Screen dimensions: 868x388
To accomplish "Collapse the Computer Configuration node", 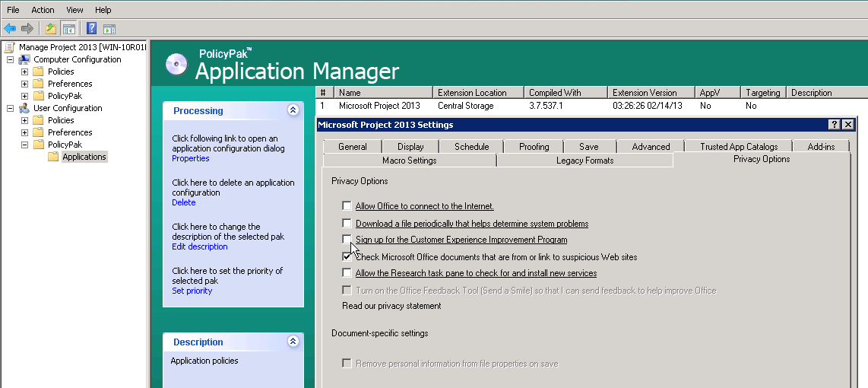I will point(10,59).
